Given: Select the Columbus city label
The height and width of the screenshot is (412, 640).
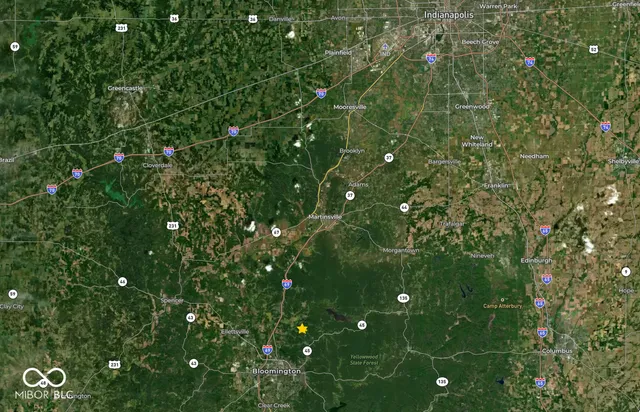Looking at the screenshot, I should click(x=557, y=351).
